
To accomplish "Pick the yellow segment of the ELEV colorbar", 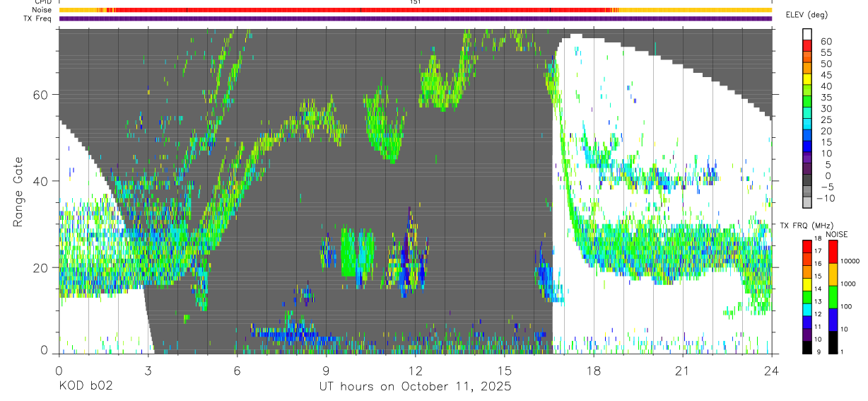I will pos(808,79).
